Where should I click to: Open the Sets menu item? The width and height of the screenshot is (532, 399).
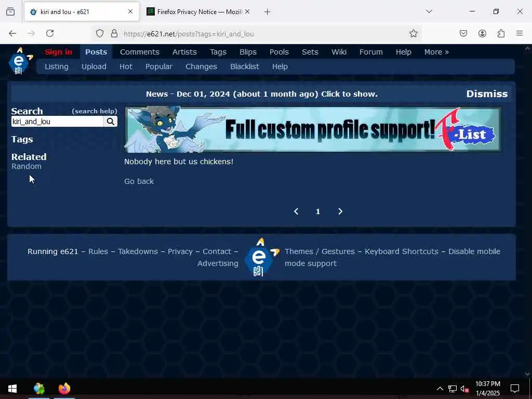click(310, 52)
